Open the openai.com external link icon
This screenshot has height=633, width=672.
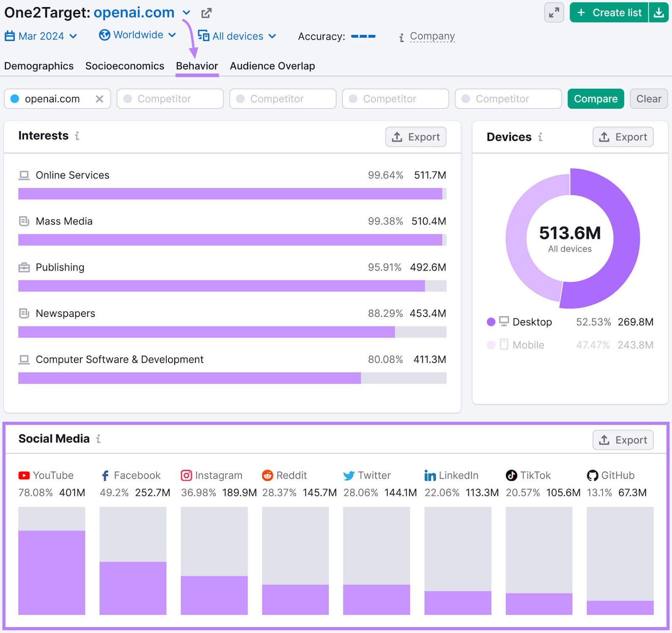pos(206,13)
